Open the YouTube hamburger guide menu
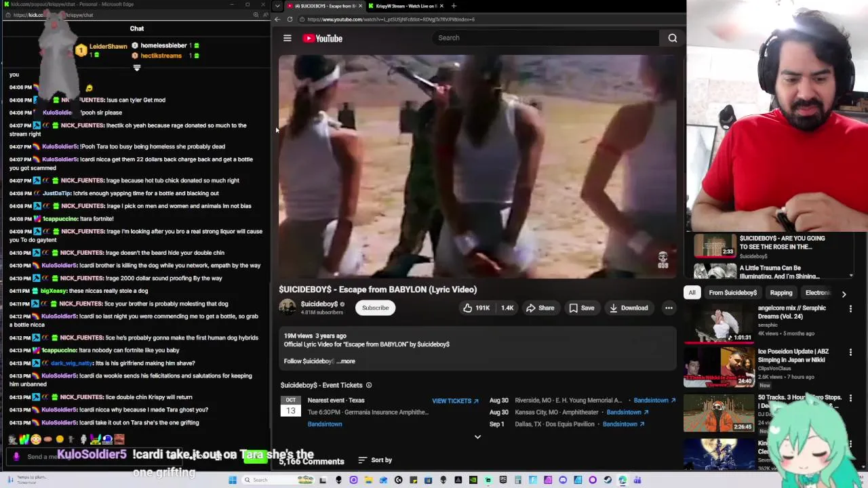 287,38
